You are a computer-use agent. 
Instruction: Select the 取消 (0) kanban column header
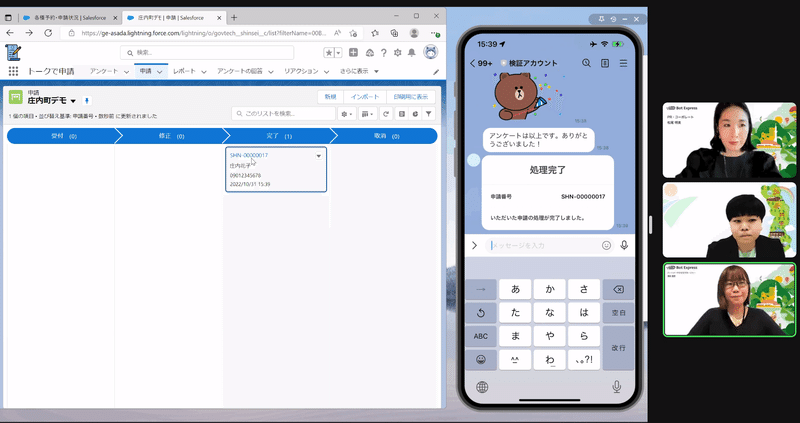pyautogui.click(x=386, y=136)
